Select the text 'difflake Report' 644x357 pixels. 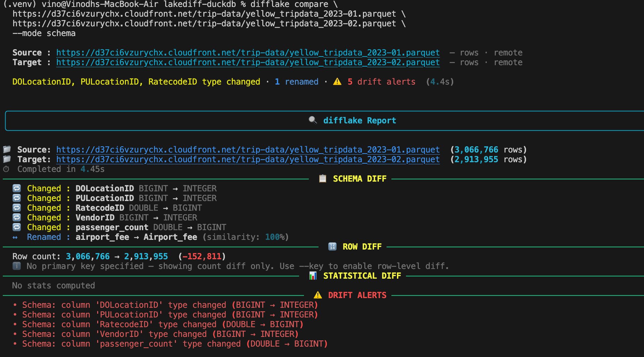[x=359, y=121]
